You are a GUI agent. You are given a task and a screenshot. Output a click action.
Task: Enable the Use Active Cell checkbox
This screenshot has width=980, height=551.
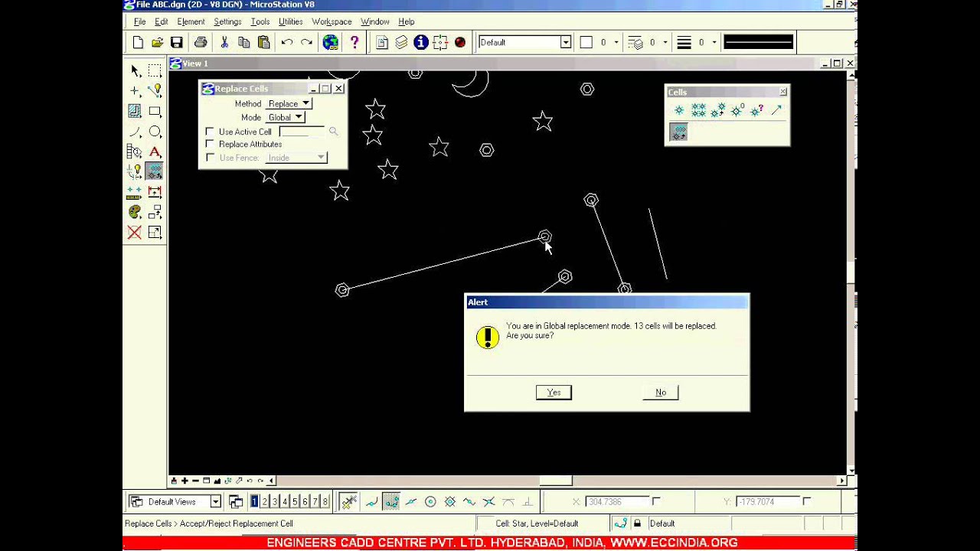coord(210,132)
